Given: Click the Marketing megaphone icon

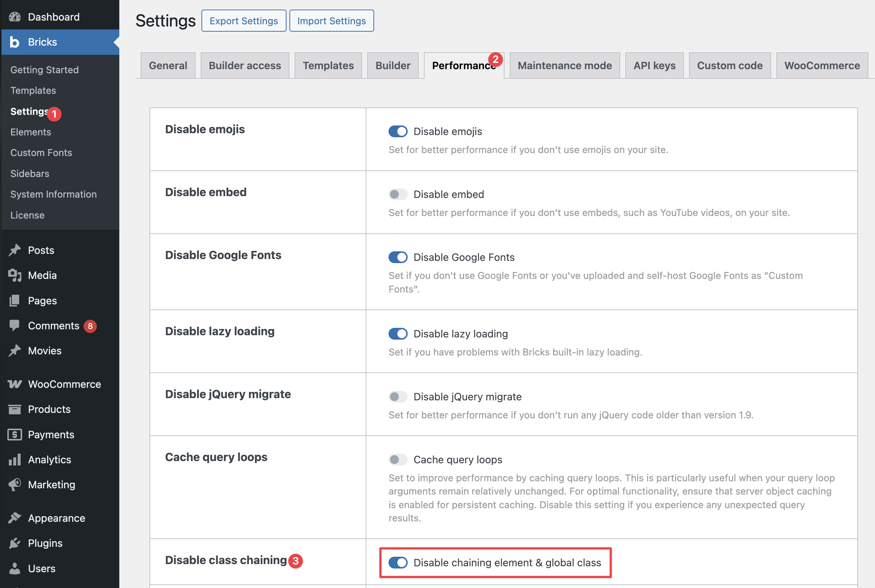Looking at the screenshot, I should pyautogui.click(x=15, y=485).
